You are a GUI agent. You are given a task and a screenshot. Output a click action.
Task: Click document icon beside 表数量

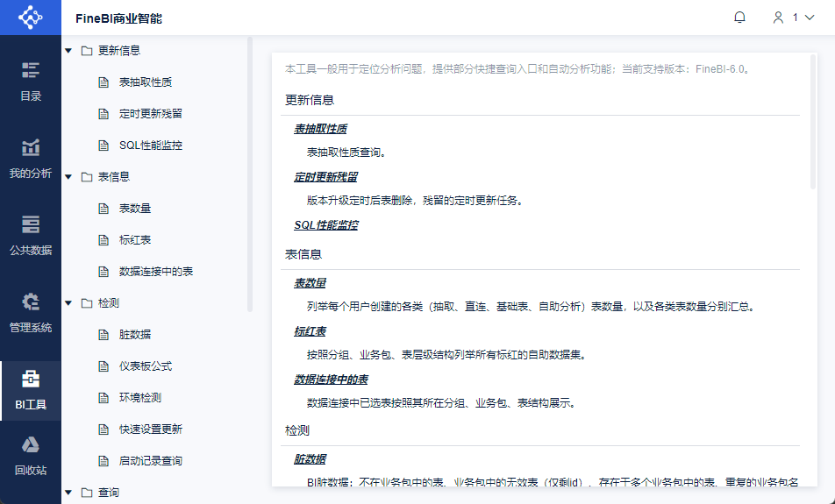click(103, 208)
